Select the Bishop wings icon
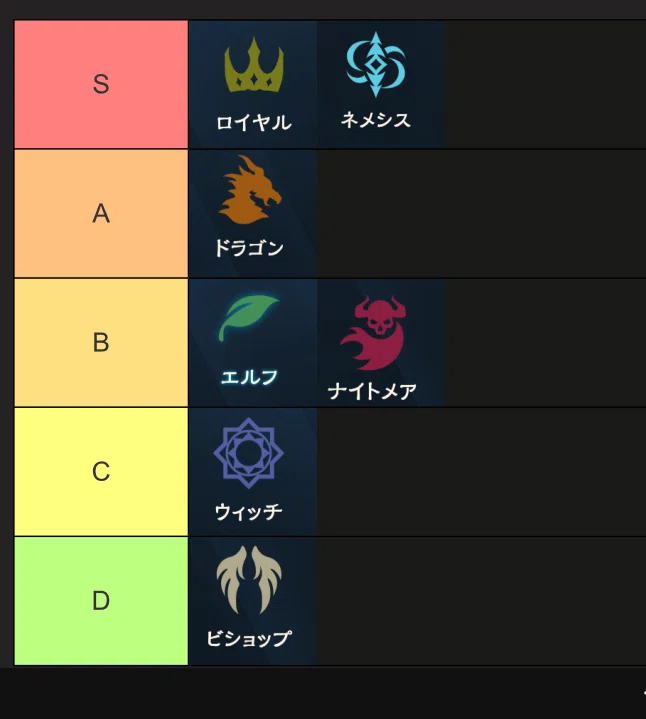Viewport: 646px width, 719px height. tap(249, 580)
